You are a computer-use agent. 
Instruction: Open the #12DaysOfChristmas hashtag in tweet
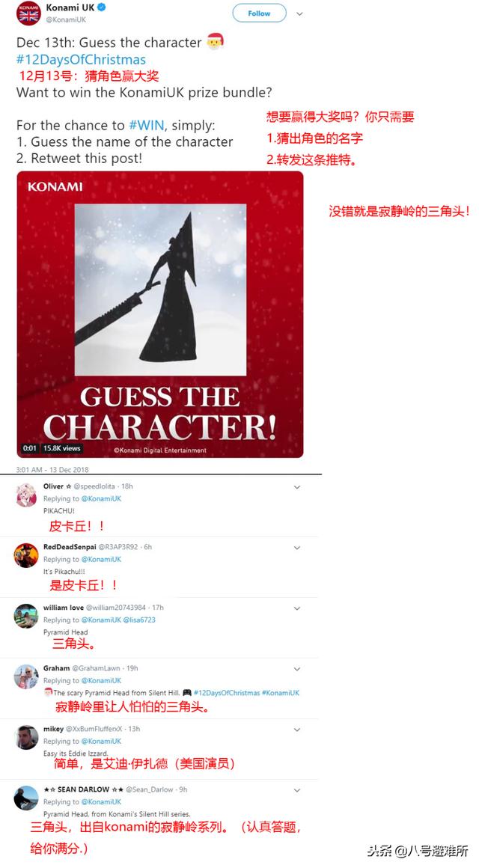coord(81,60)
